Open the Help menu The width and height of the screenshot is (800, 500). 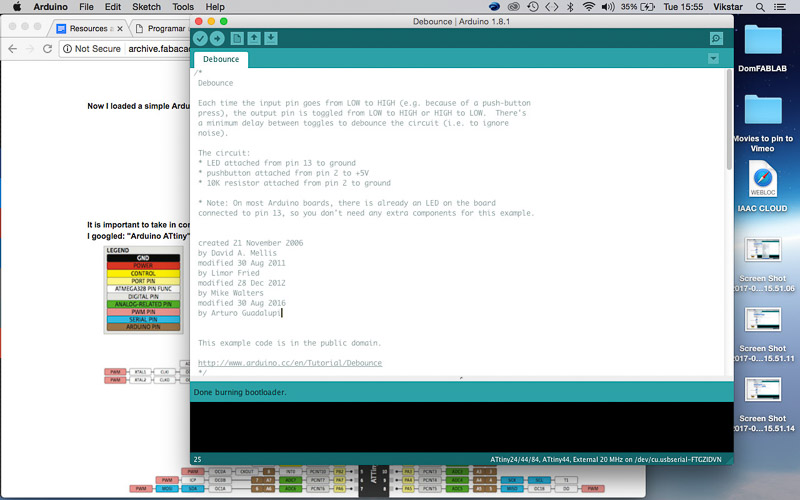215,7
